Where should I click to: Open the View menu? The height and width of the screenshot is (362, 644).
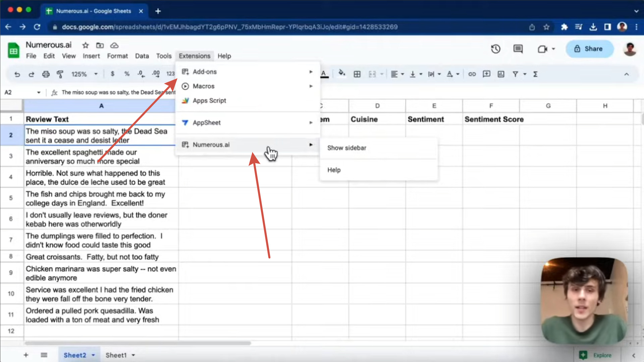(69, 56)
